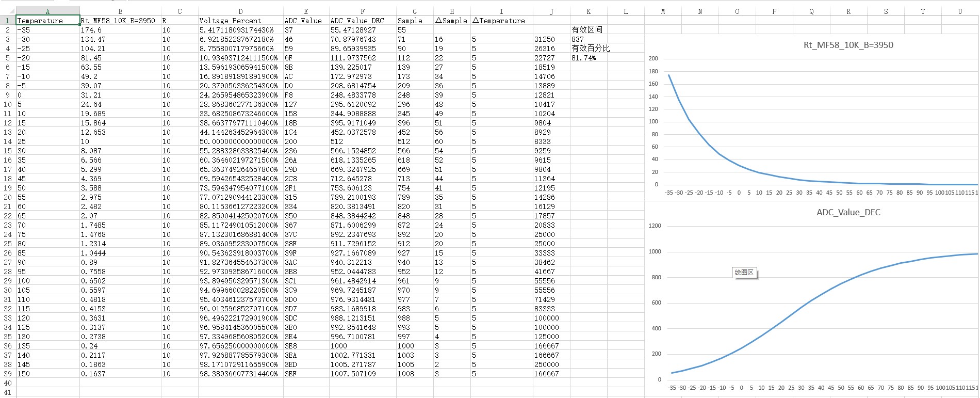Click the cell showing 104.21
The width and height of the screenshot is (980, 398).
(x=120, y=49)
